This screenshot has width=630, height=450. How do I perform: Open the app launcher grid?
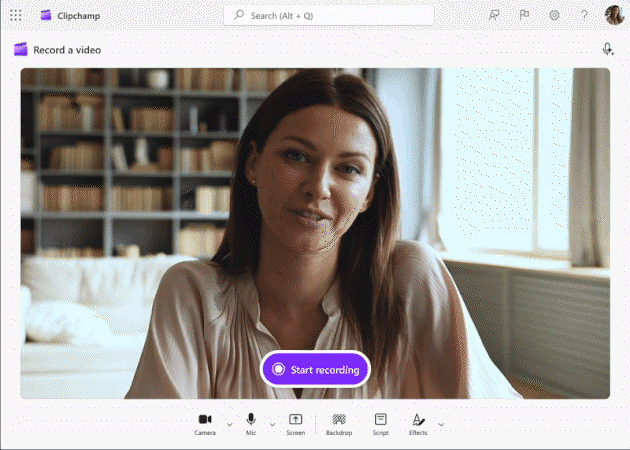16,16
